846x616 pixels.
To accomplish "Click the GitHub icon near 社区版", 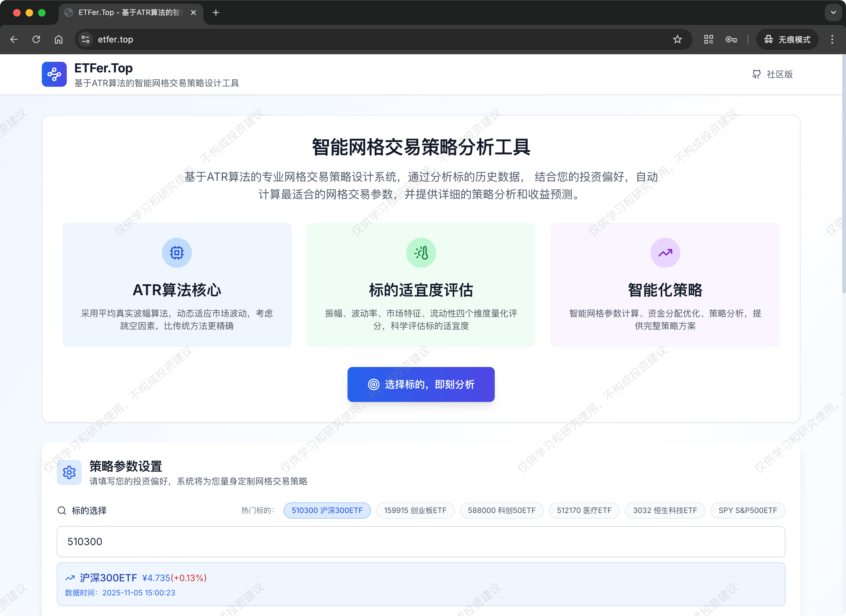I will coord(756,74).
